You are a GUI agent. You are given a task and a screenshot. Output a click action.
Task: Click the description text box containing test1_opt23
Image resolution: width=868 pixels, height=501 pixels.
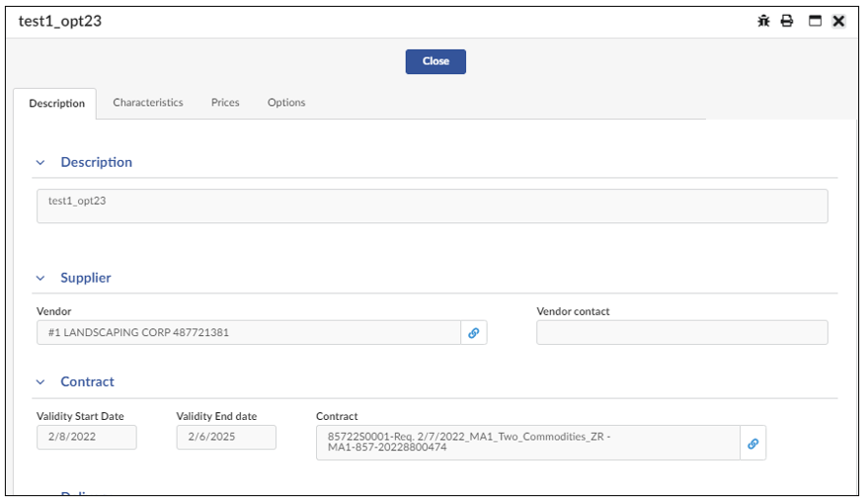(x=432, y=207)
